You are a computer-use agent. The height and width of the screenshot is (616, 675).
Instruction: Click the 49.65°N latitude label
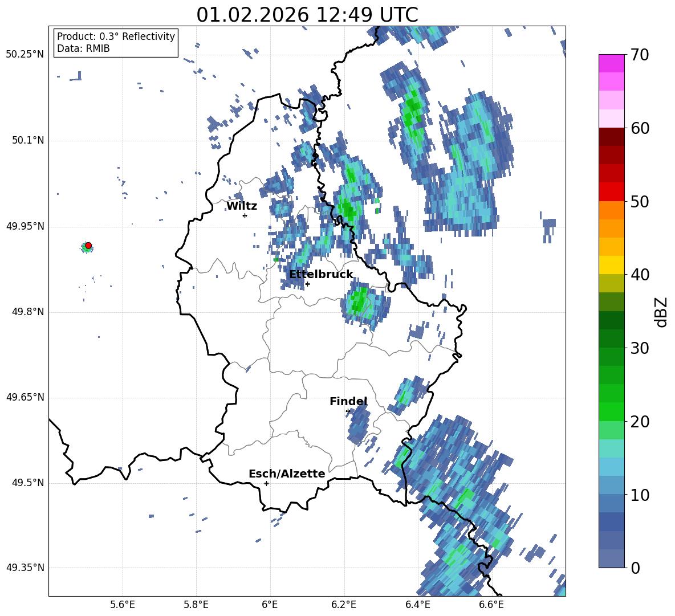(25, 397)
